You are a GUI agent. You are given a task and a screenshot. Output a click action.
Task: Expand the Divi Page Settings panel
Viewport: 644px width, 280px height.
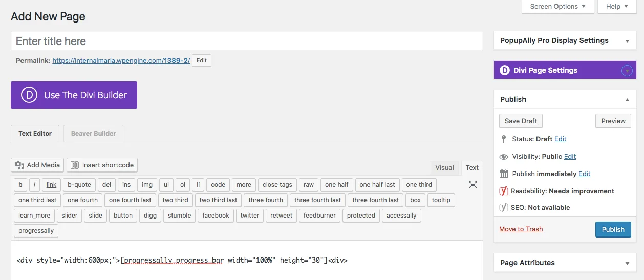pos(627,71)
